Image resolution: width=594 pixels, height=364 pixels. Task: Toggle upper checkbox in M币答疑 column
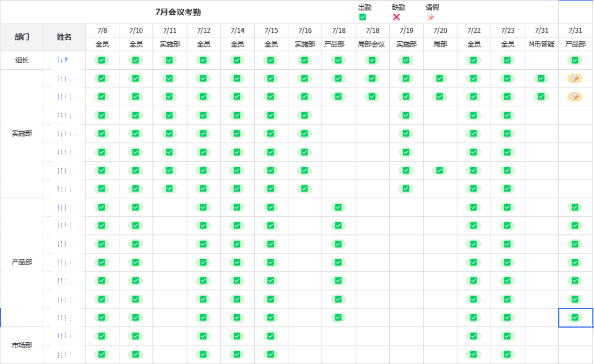coord(541,78)
